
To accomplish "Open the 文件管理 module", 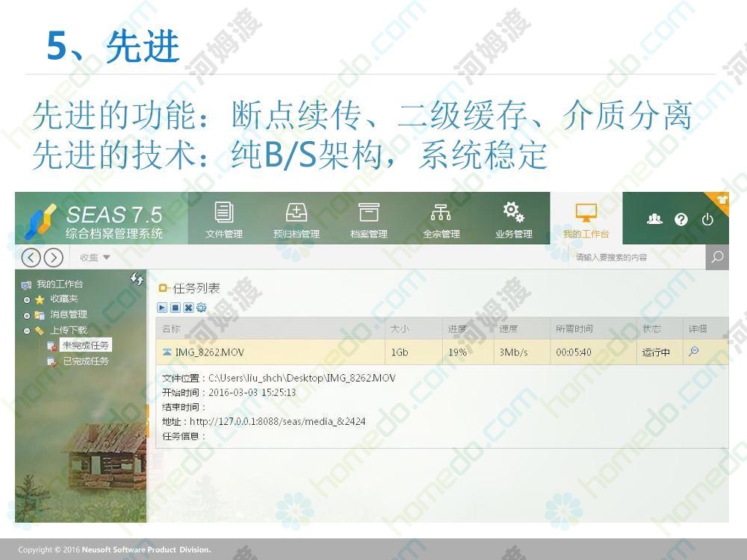I will point(224,220).
